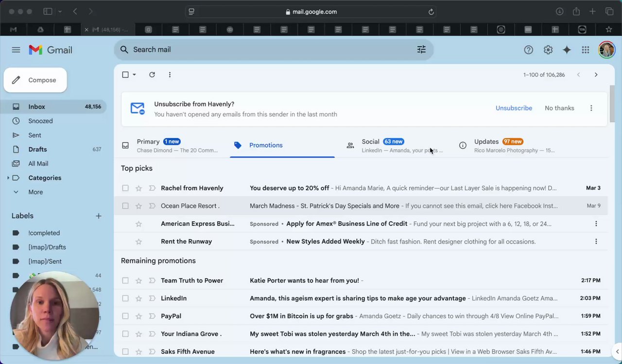622x364 pixels.
Task: Show Safari downloads
Action: tap(560, 12)
